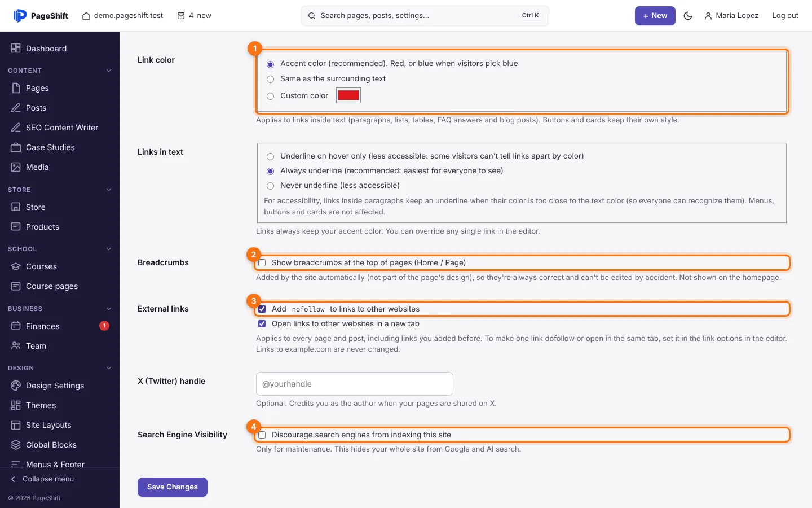Screen dimensions: 812x508
Task: Open Site Layouts in the sidebar
Action: [x=60, y=425]
